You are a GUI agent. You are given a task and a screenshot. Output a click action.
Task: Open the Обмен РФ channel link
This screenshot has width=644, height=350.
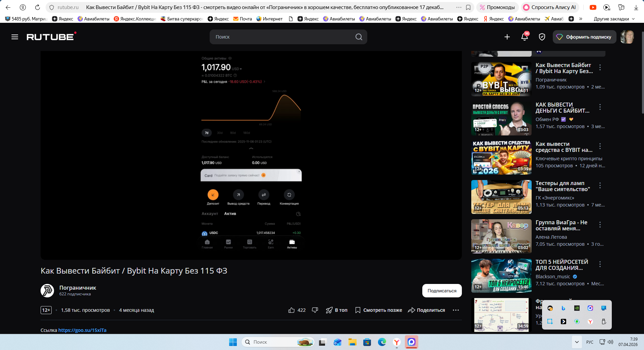547,119
